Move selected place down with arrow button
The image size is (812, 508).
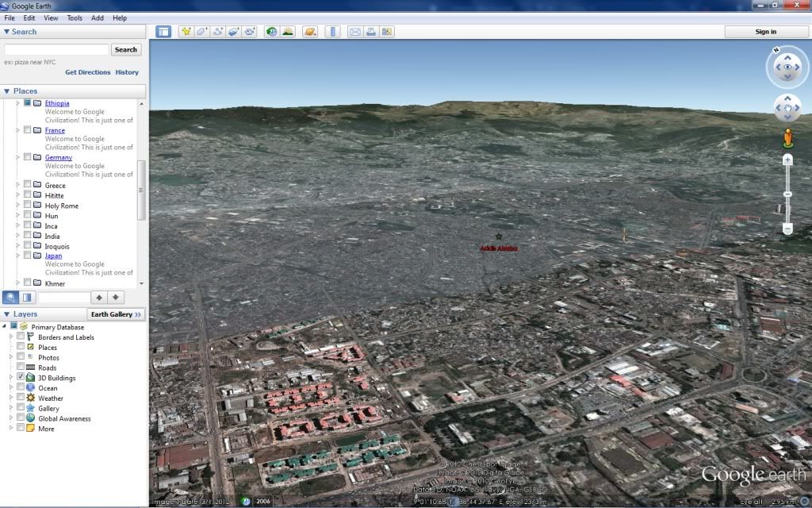coord(116,297)
